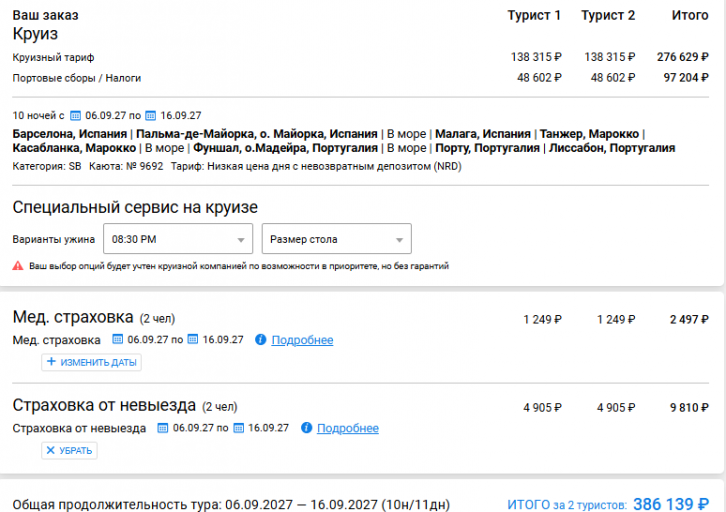
Task: Click Турист 2 column header
Action: pyautogui.click(x=608, y=15)
